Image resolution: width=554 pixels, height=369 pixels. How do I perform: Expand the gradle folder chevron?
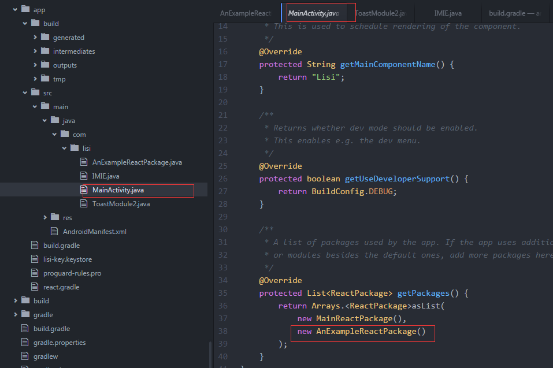tap(15, 315)
